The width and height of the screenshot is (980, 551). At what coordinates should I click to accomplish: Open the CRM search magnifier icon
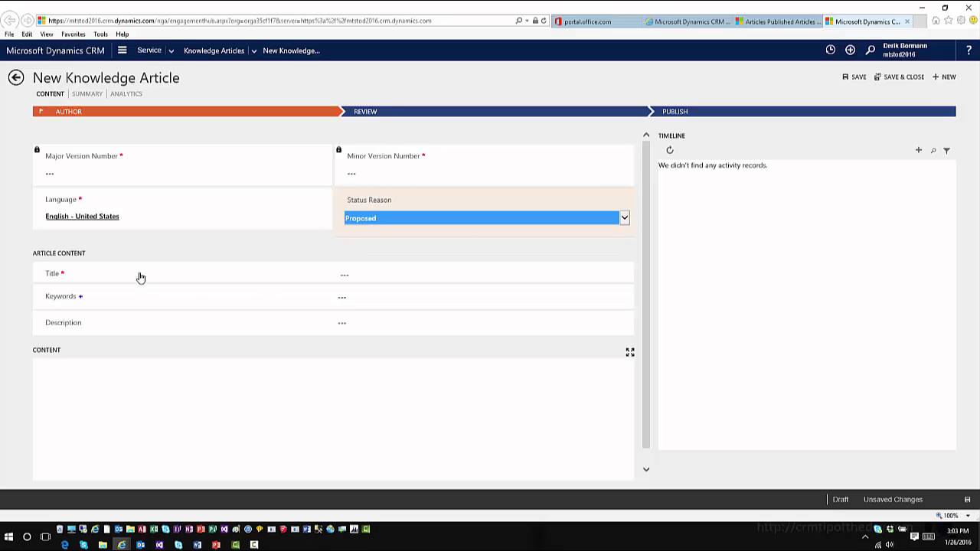click(871, 50)
